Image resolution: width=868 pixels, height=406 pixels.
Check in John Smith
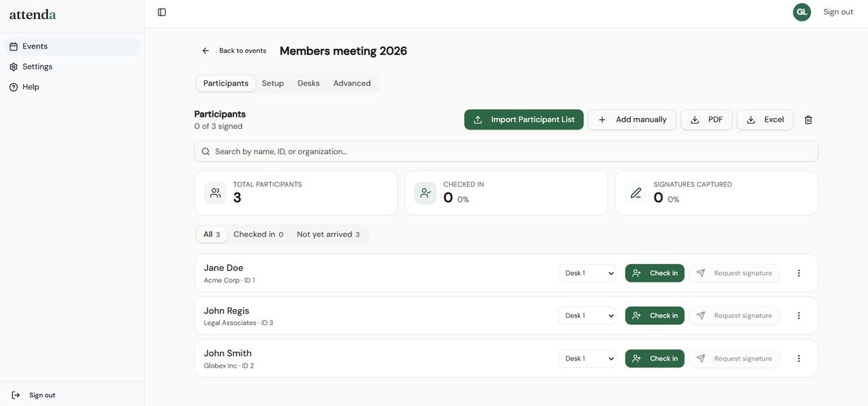[x=655, y=358]
